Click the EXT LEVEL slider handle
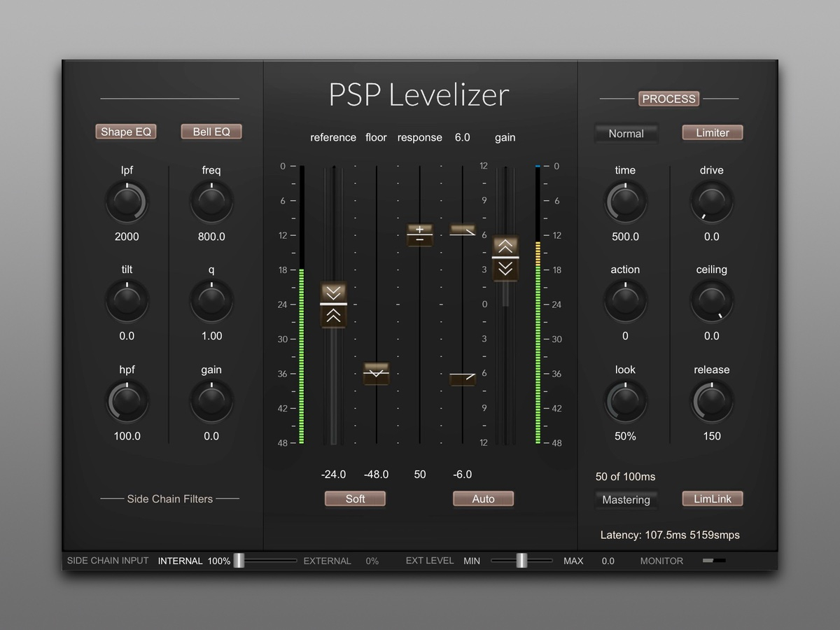Viewport: 840px width, 630px height. click(x=521, y=560)
